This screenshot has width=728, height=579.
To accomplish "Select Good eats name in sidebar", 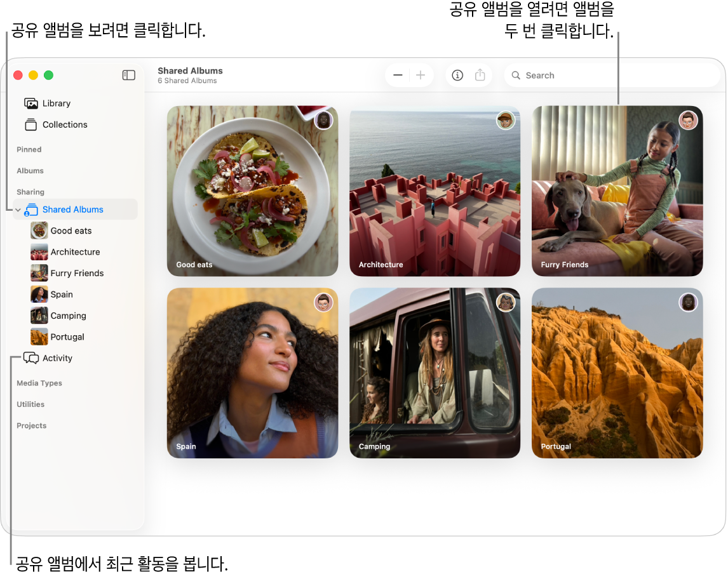I will [x=71, y=230].
